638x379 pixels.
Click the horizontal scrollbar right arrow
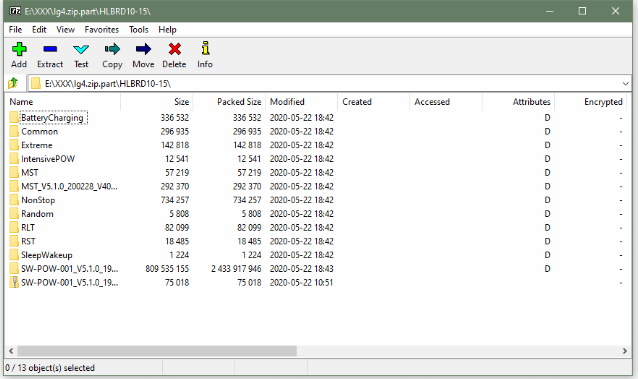pos(625,351)
